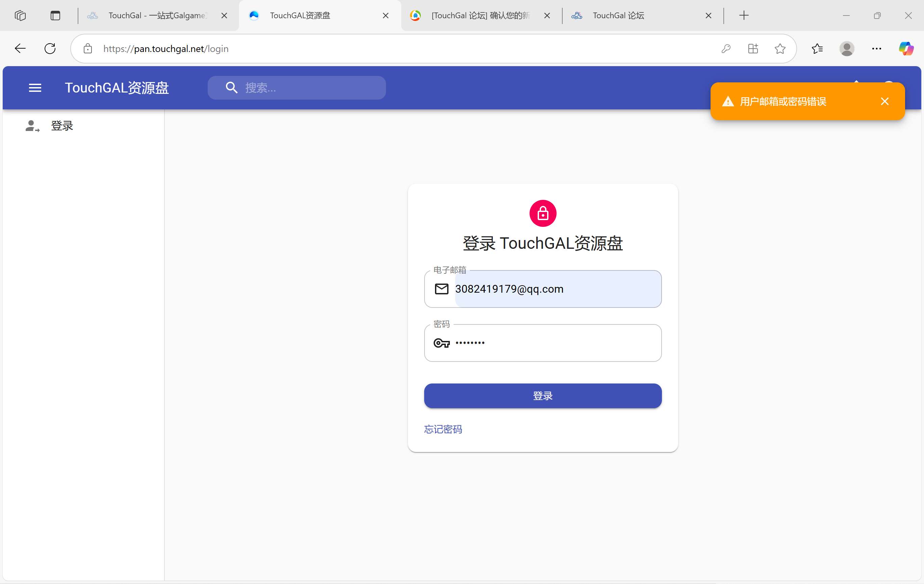Screen dimensions: 924x584
Task: View site information lock icon
Action: (x=87, y=49)
